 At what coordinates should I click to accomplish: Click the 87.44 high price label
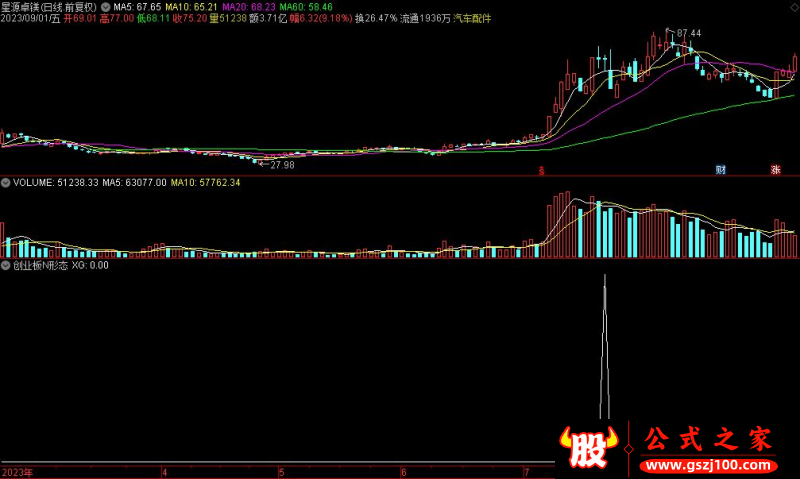tap(689, 33)
